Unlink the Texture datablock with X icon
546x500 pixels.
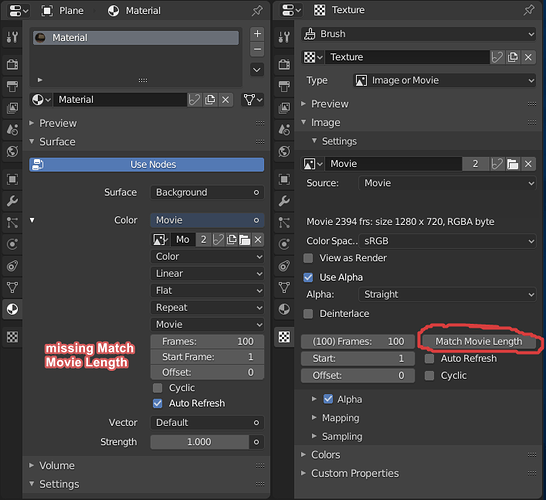528,57
